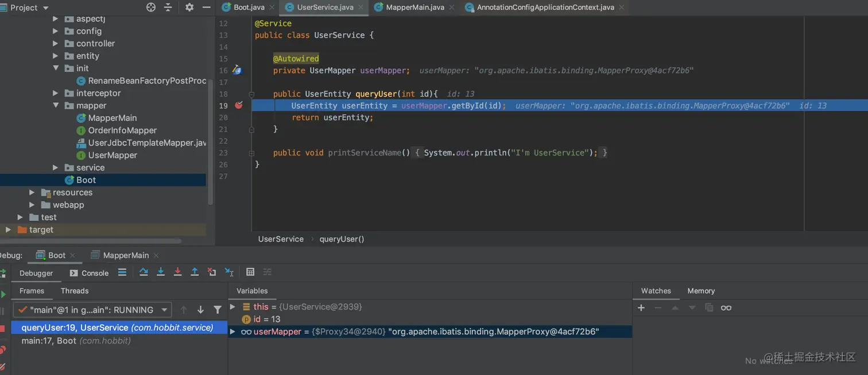This screenshot has width=868, height=375.
Task: Expand the folded printServiceName method
Action: [251, 153]
